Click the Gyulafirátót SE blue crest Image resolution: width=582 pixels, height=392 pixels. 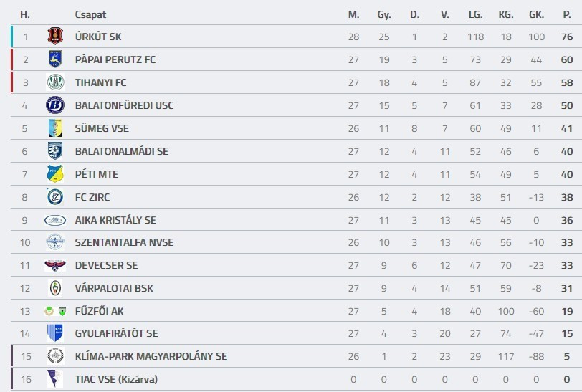(55, 333)
